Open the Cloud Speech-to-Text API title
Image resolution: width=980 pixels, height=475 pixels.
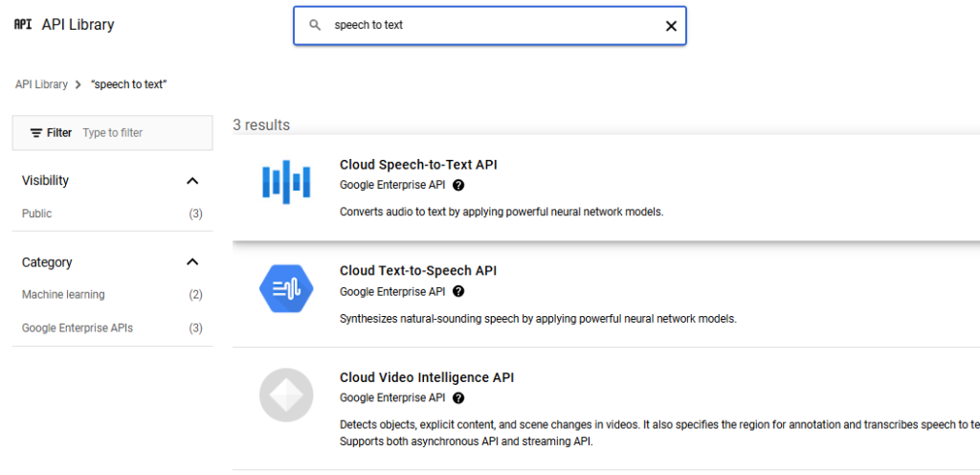coord(418,165)
